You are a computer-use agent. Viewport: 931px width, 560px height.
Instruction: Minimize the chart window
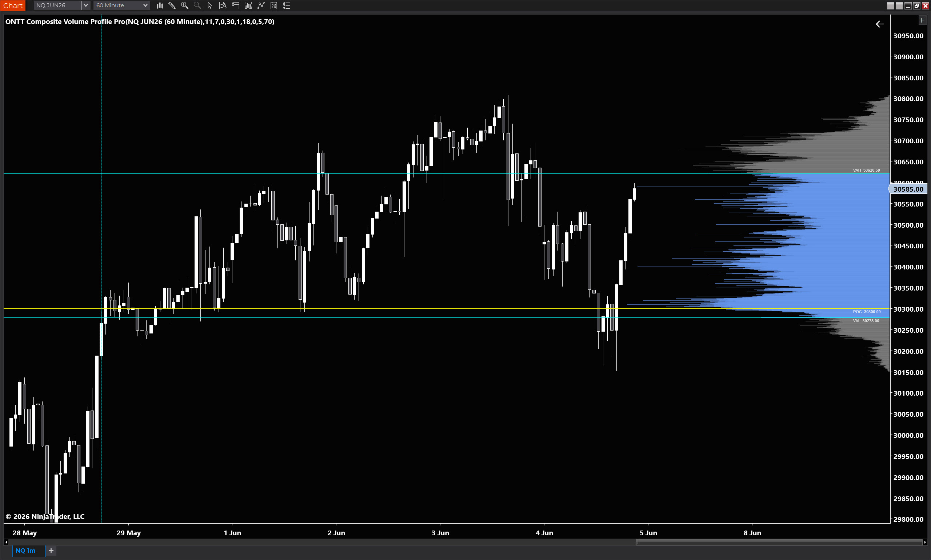(908, 6)
